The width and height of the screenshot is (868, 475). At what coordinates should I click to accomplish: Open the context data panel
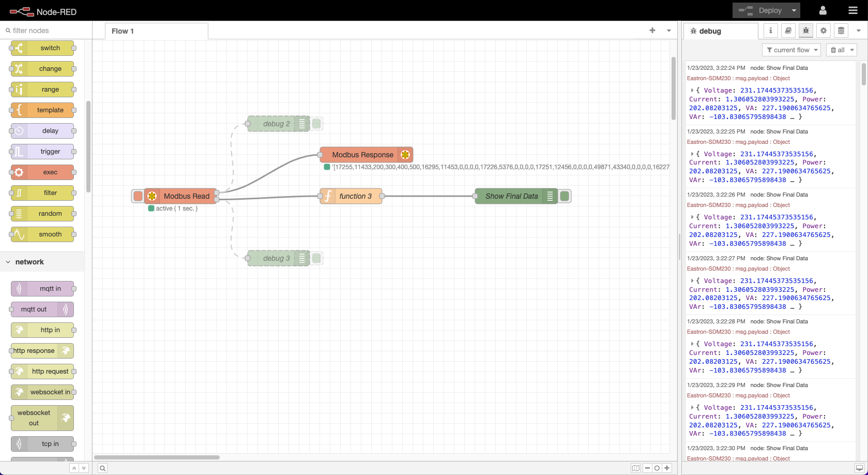point(840,31)
